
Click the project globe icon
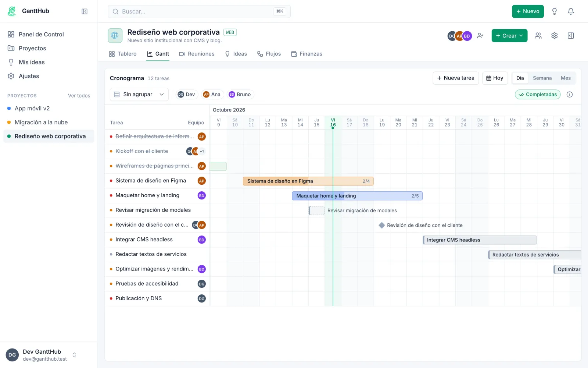pos(115,36)
